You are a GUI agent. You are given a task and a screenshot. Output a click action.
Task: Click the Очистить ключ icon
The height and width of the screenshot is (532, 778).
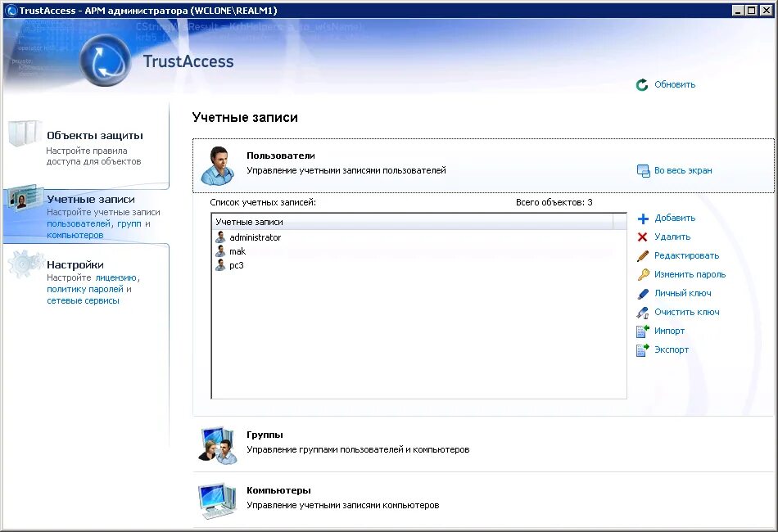(643, 313)
